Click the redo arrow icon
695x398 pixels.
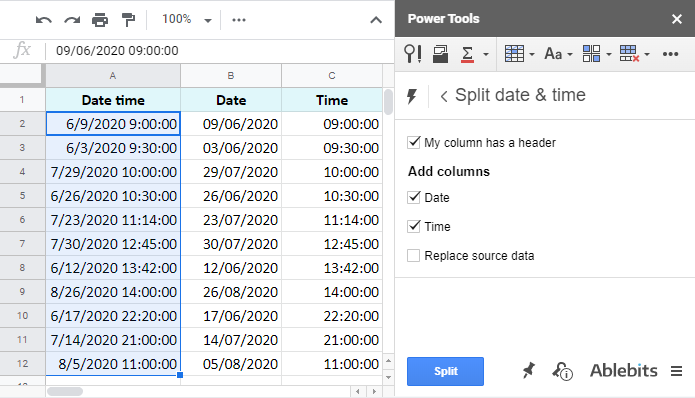72,20
